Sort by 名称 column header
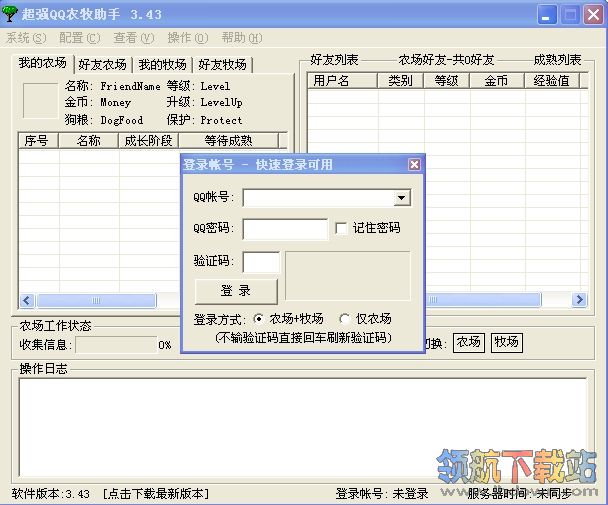 click(x=88, y=141)
